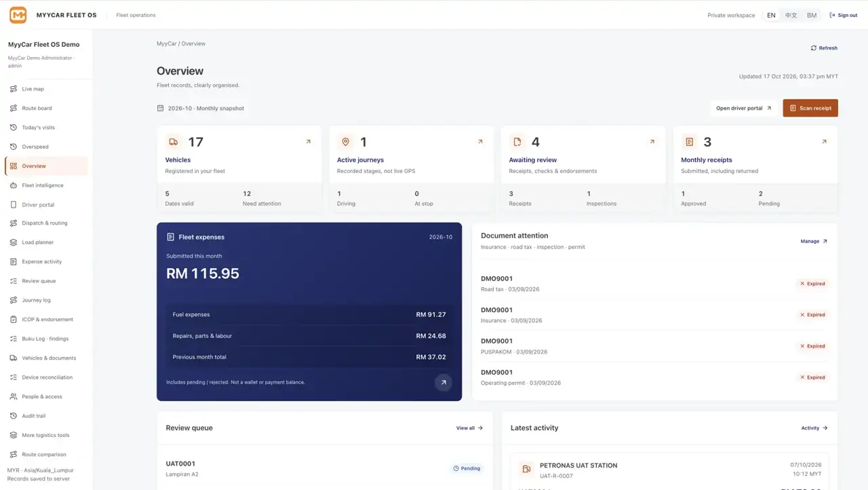This screenshot has width=868, height=490.
Task: Click the Need attention count 12
Action: coord(247,193)
